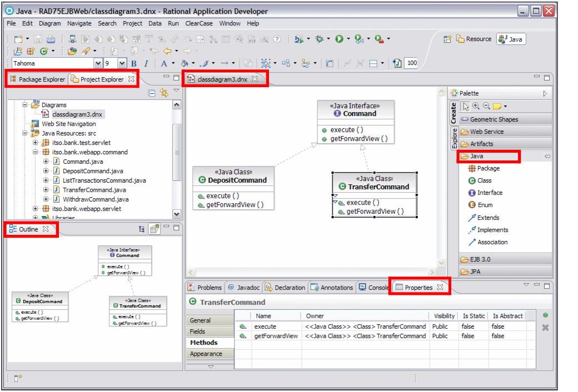578x392 pixels.
Task: Click the Palette Zoom In magnifier
Action: click(x=476, y=106)
